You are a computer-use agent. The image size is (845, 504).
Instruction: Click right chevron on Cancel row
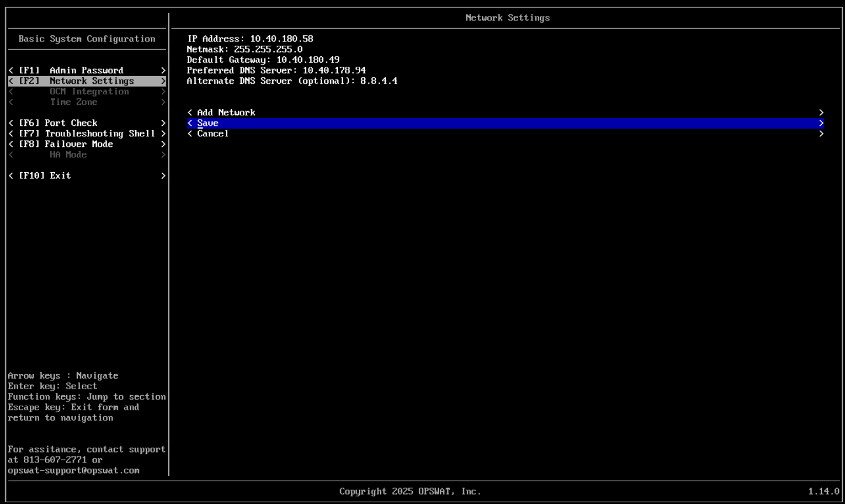[821, 133]
